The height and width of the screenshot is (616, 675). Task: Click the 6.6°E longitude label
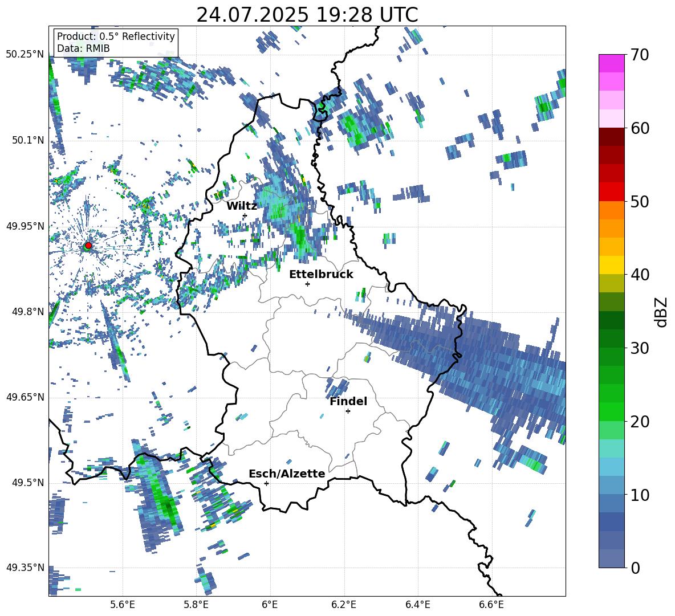[491, 605]
